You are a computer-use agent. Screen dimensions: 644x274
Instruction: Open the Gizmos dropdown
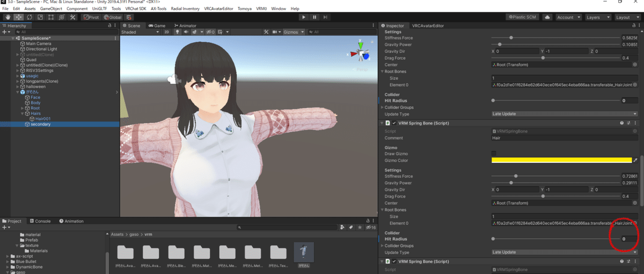pos(294,32)
